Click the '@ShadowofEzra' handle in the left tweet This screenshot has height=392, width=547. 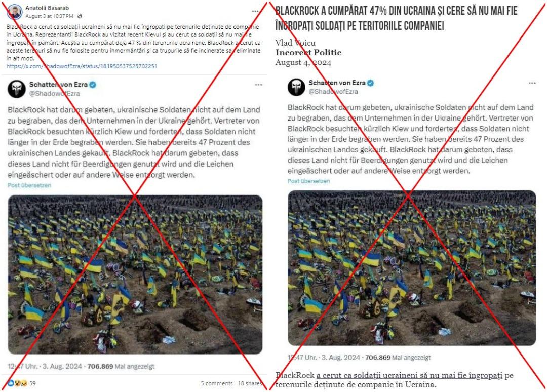coord(54,94)
